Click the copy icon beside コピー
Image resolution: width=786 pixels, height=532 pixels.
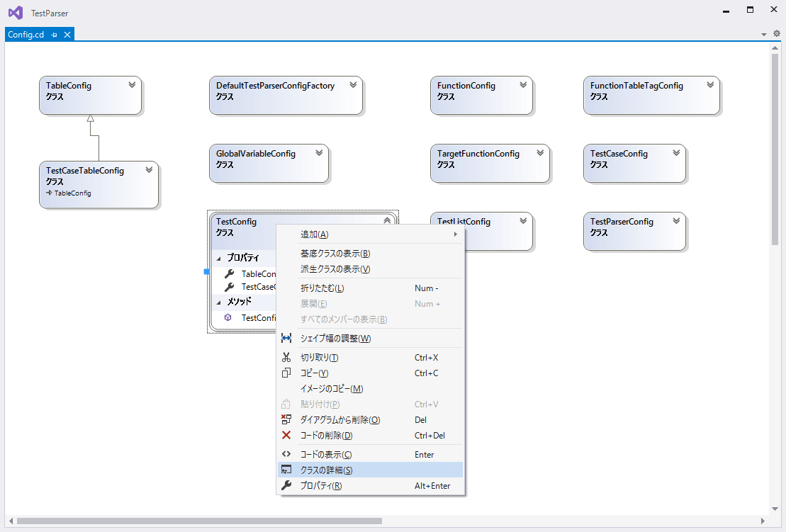coord(286,373)
